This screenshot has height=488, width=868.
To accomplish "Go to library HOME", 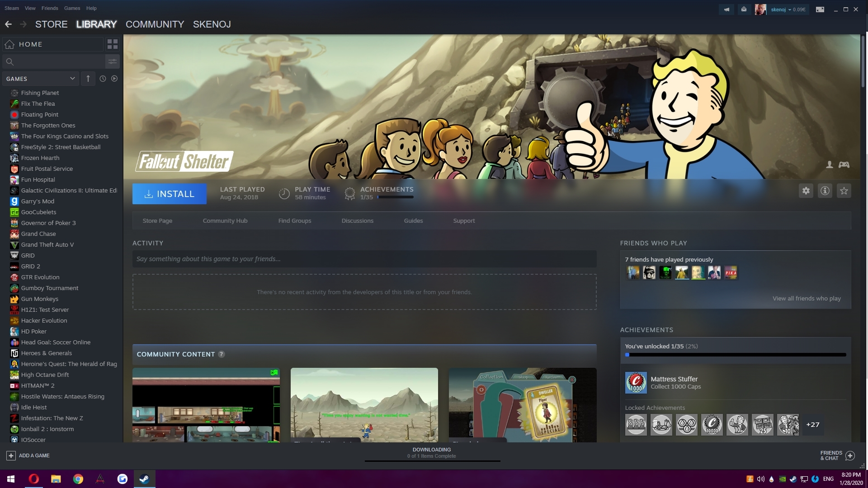I will click(x=53, y=44).
